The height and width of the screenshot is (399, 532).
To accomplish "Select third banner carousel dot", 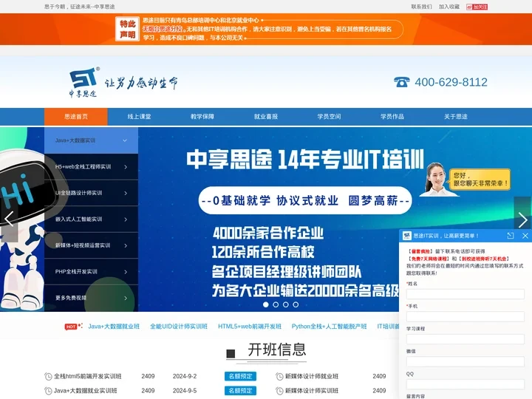I will tap(286, 304).
